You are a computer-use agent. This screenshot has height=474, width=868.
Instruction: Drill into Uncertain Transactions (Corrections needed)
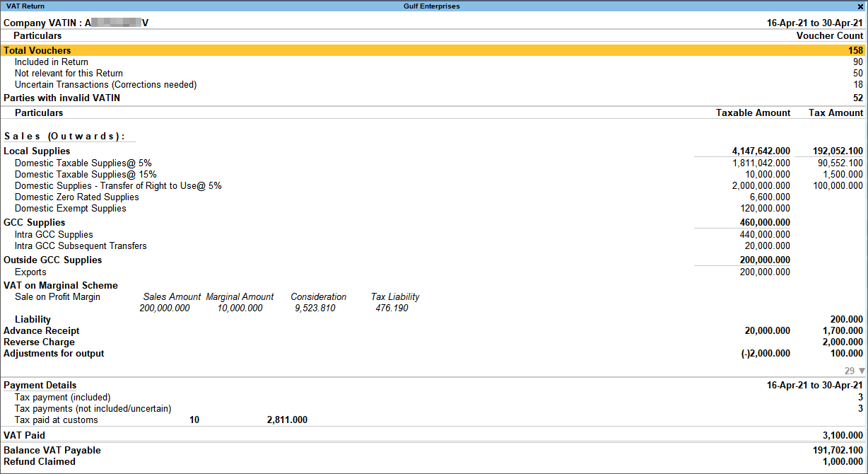pos(105,85)
